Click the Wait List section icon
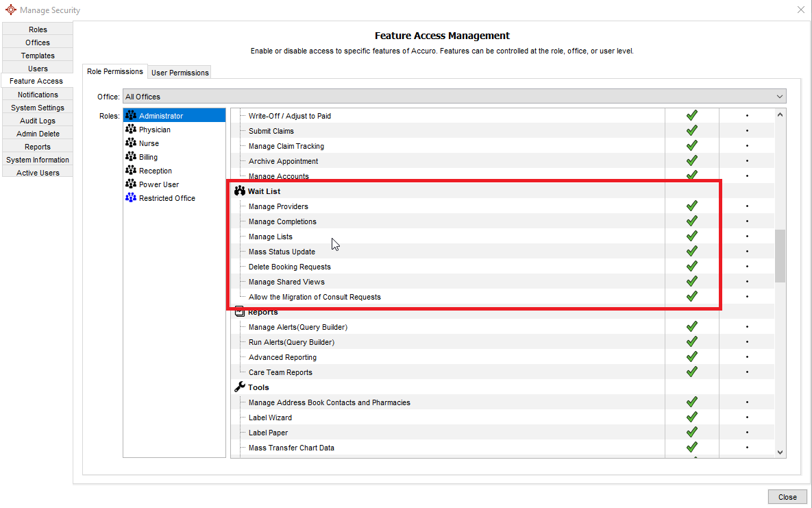The height and width of the screenshot is (508, 812). pos(239,191)
